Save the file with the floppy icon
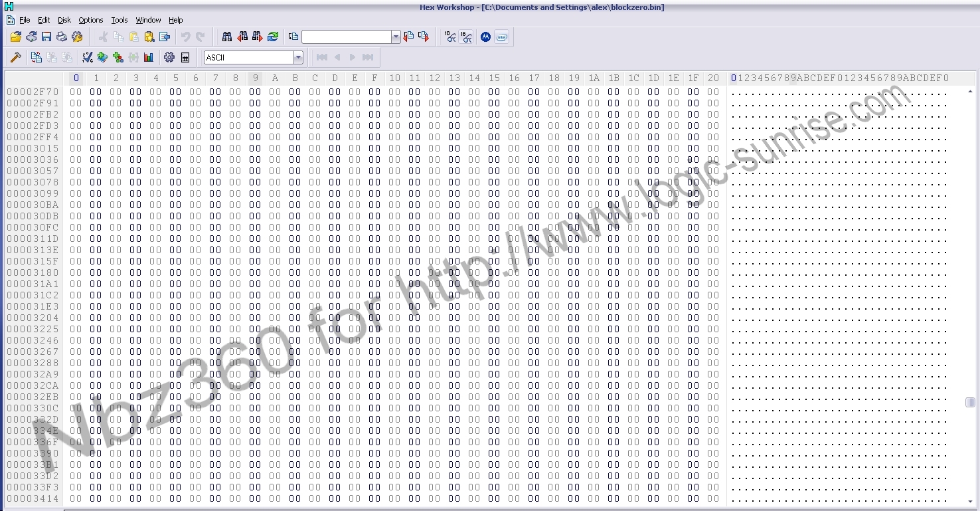980x511 pixels. pyautogui.click(x=46, y=37)
